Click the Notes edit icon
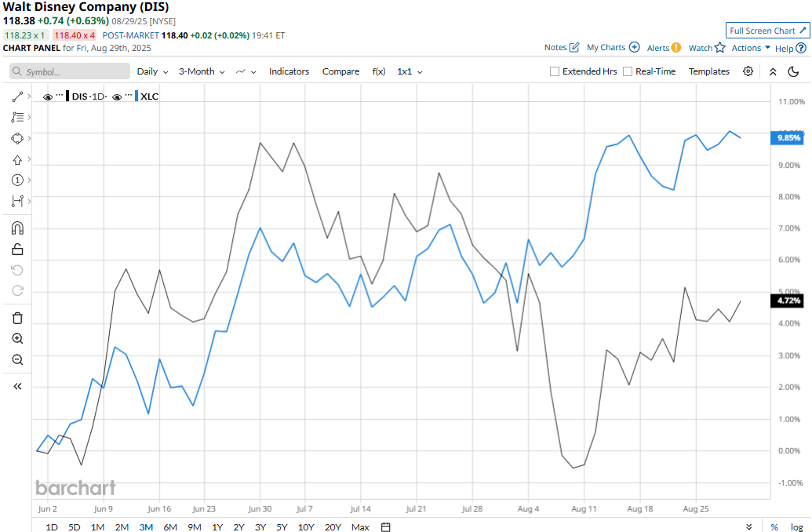This screenshot has width=812, height=532. [x=573, y=47]
